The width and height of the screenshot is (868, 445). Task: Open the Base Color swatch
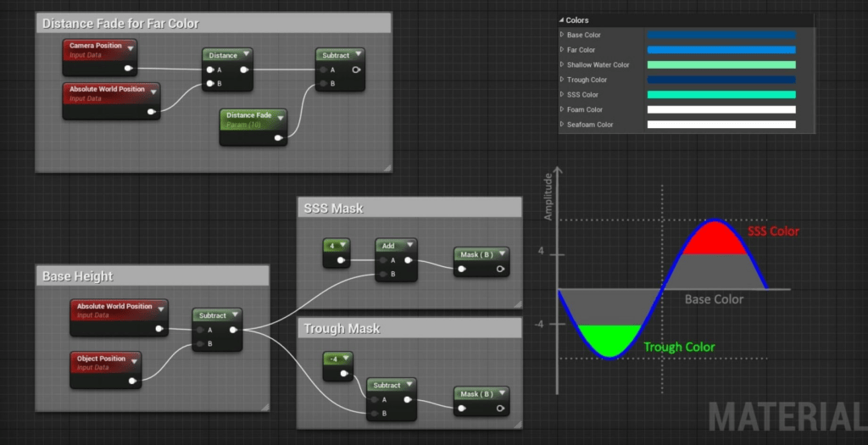(721, 35)
